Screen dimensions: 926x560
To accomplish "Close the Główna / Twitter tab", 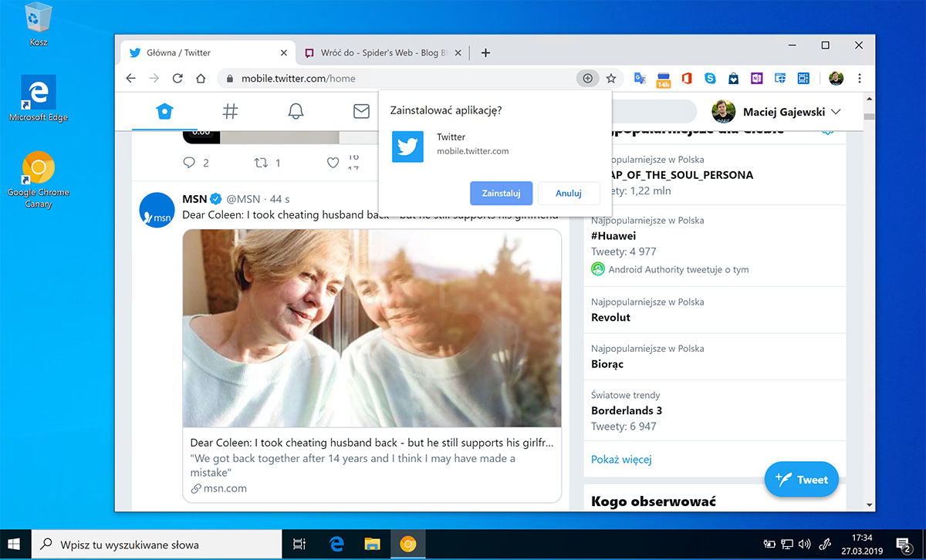I will (x=284, y=53).
